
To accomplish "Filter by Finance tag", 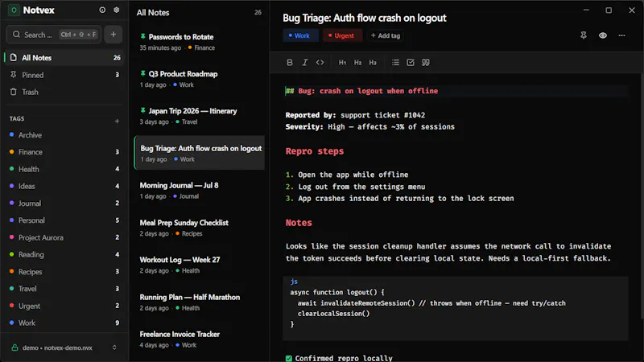I will [64, 152].
